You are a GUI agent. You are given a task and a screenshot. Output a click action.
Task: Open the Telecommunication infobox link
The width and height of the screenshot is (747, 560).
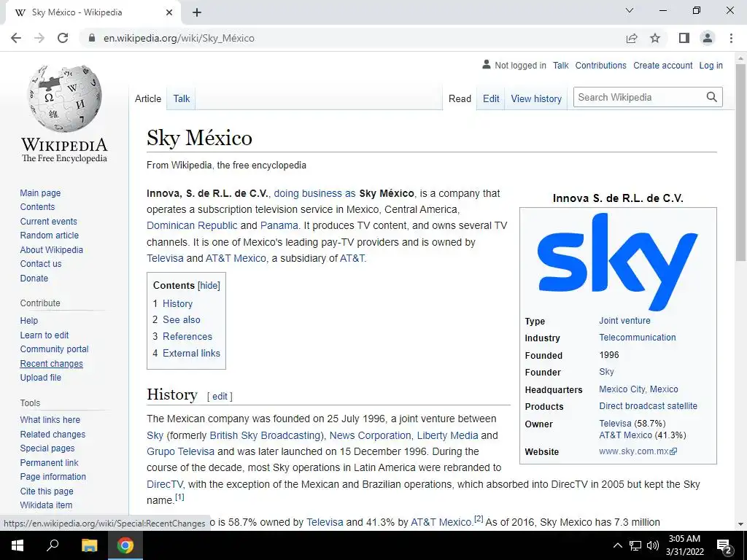point(638,337)
